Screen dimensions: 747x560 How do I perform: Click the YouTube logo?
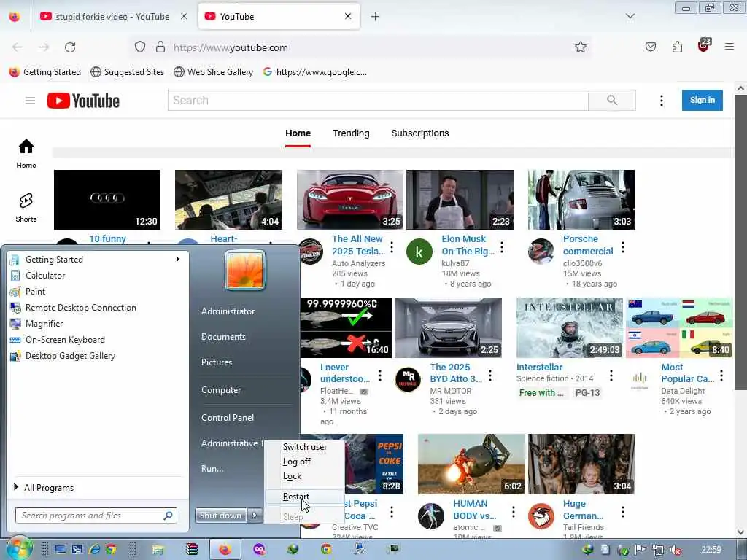click(83, 101)
